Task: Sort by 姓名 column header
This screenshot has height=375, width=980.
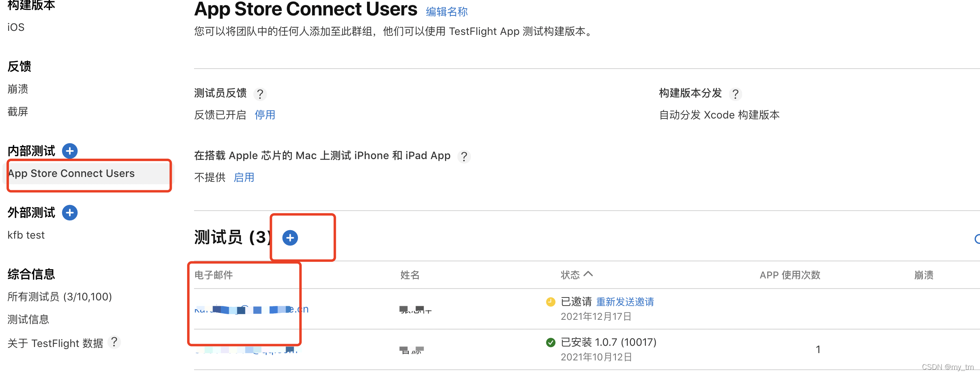Action: click(410, 275)
